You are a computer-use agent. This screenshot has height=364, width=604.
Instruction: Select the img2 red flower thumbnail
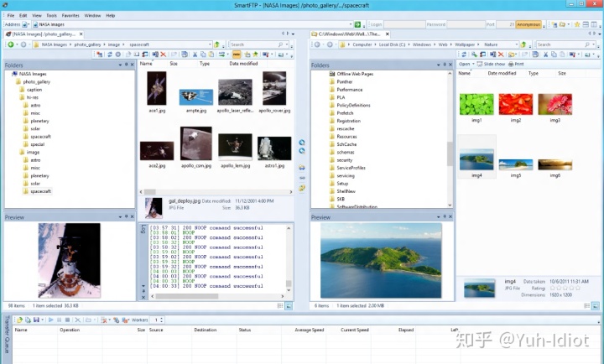click(x=515, y=104)
